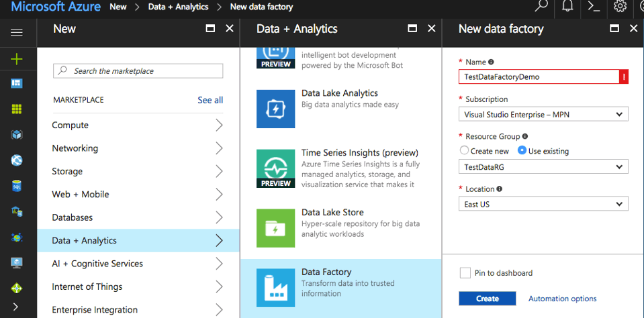This screenshot has width=644, height=318.
Task: Select the Use existing radio button
Action: (x=522, y=150)
